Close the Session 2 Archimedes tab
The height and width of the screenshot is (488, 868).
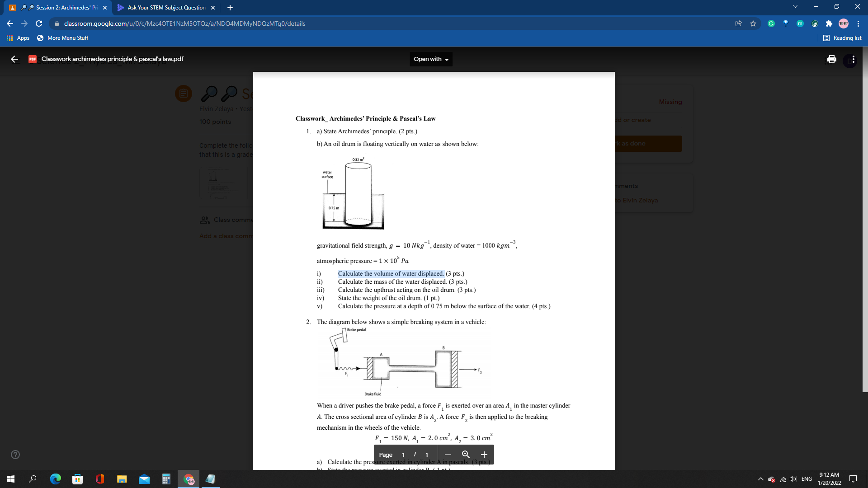[105, 8]
